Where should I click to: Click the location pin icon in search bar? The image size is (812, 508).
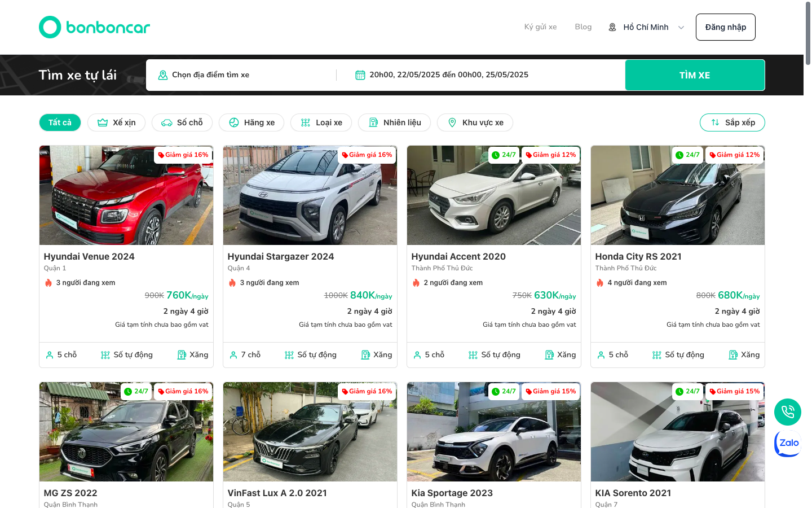click(x=163, y=75)
